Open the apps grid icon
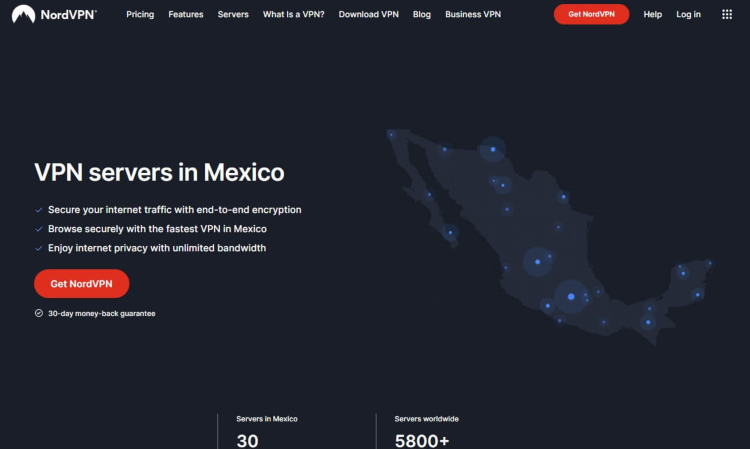750x449 pixels. point(727,14)
